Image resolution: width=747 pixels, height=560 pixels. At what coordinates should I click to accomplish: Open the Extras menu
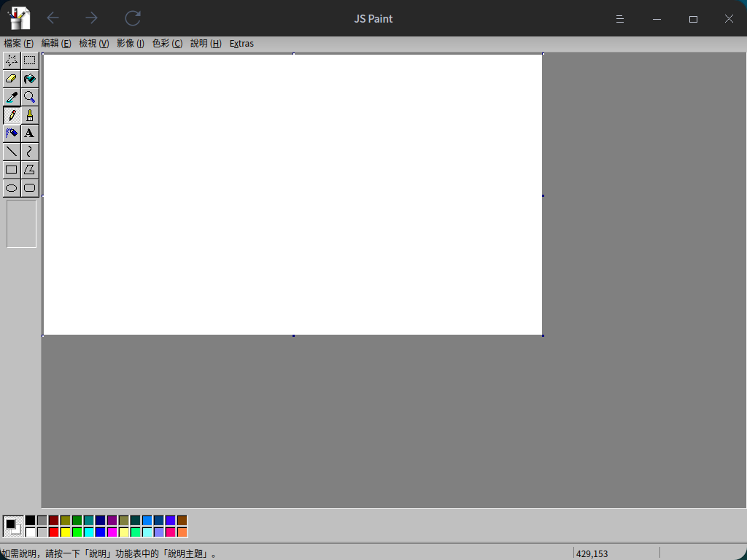[x=241, y=44]
